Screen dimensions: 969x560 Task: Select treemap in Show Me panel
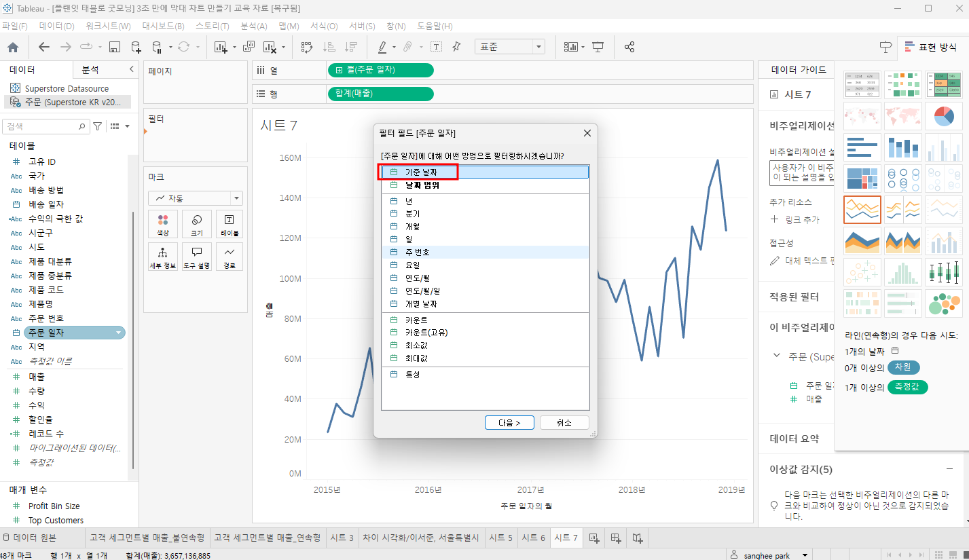pyautogui.click(x=862, y=179)
